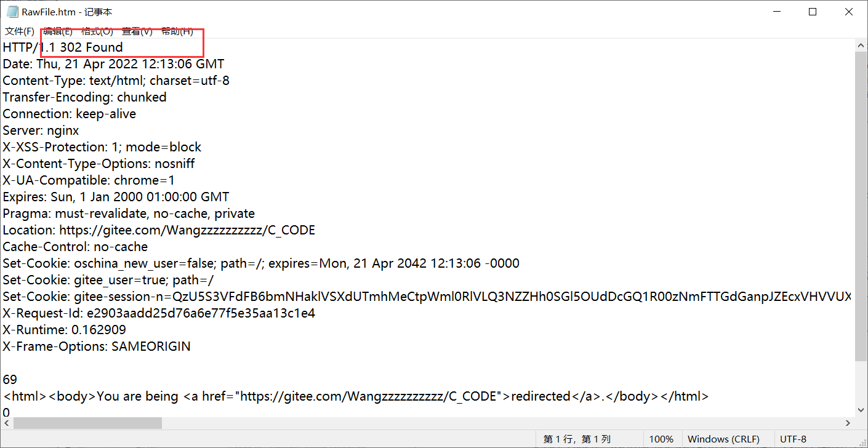
Task: Expand the 格式(O) menu
Action: point(97,31)
